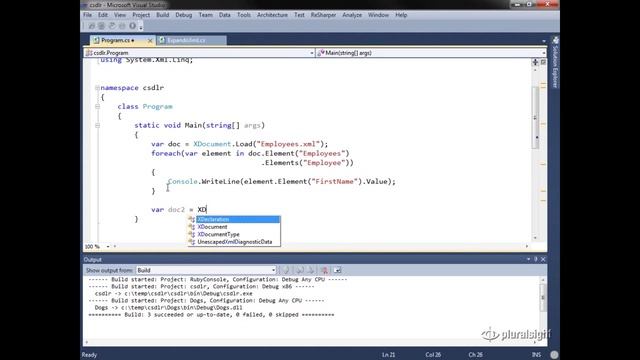Click the Console.WriteLine statement
The width and height of the screenshot is (640, 360).
[282, 182]
